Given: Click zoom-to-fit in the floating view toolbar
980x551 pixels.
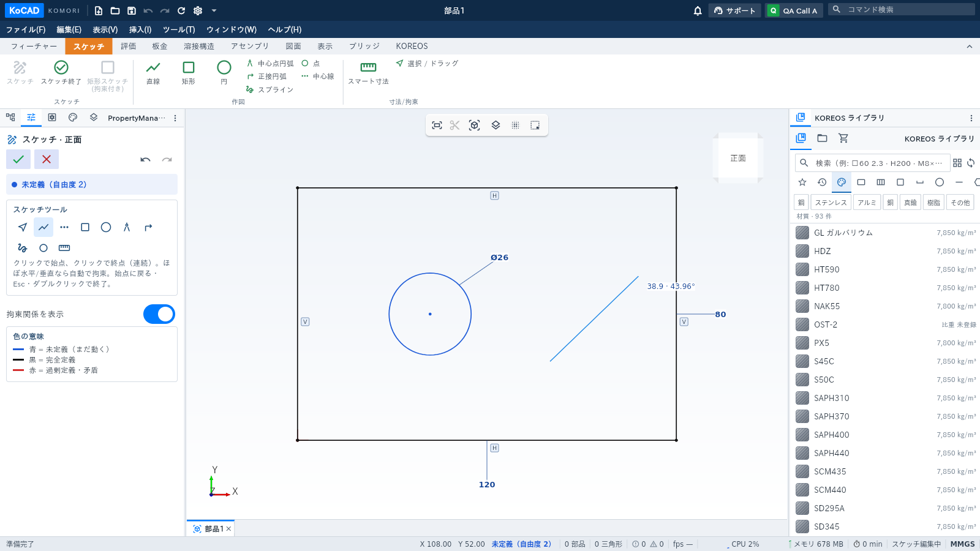Looking at the screenshot, I should pos(437,125).
